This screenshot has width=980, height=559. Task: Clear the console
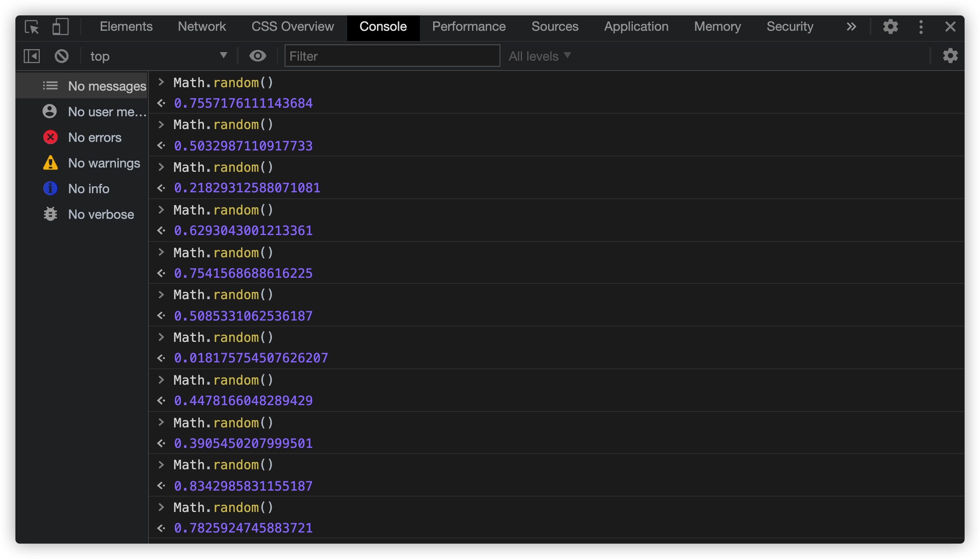(x=62, y=56)
